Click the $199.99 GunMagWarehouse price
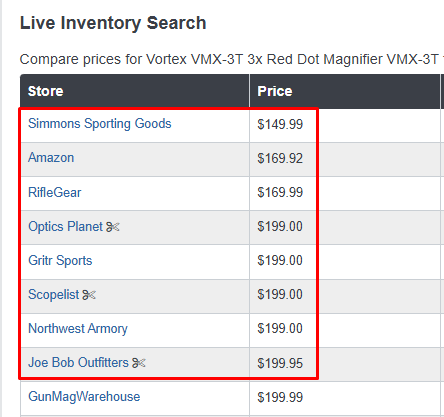Screen dimensions: 444x417 (x=280, y=397)
